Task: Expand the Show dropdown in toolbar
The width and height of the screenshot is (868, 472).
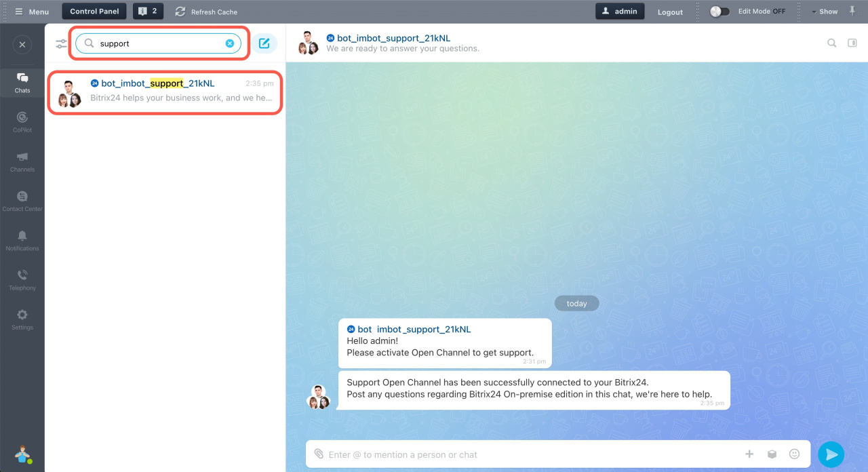Action: coord(825,12)
